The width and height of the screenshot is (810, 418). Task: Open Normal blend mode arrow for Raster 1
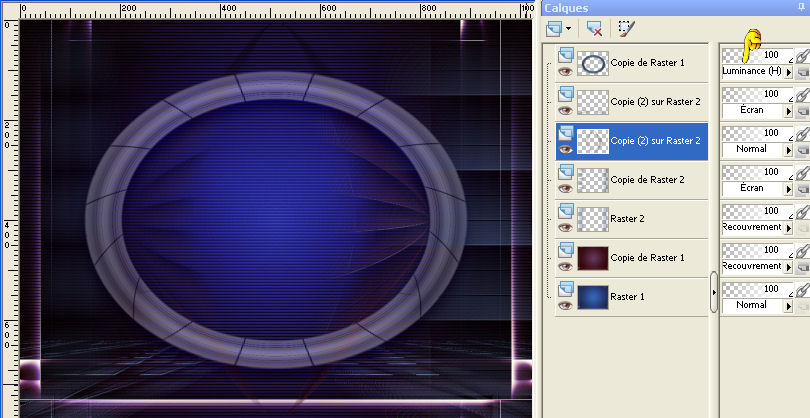pyautogui.click(x=788, y=306)
